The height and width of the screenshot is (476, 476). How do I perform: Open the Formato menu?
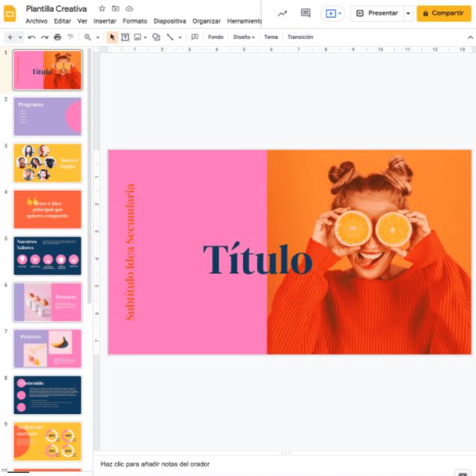(134, 21)
